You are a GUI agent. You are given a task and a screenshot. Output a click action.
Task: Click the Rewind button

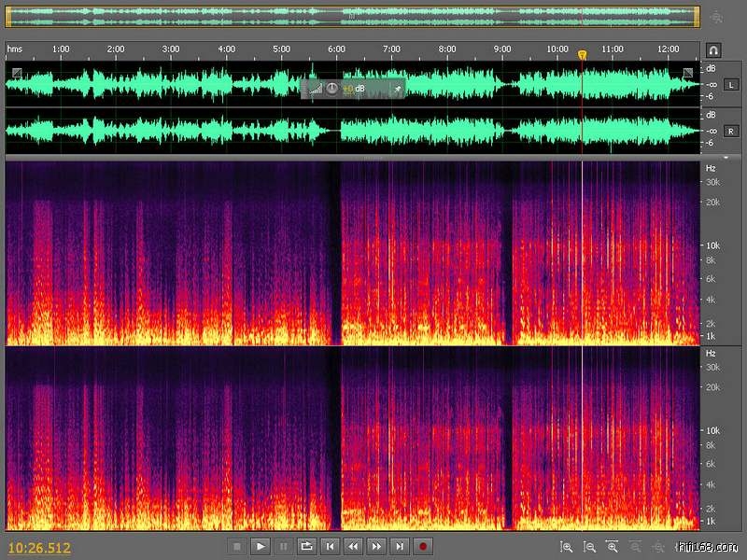pos(353,546)
